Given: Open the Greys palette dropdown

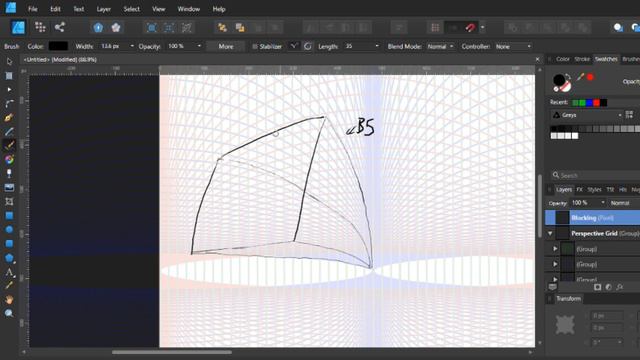Looking at the screenshot, I should 586,115.
